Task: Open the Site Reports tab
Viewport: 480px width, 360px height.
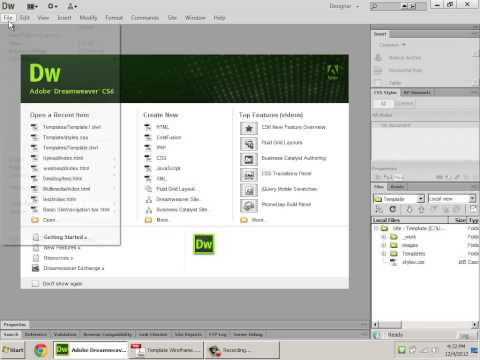Action: (x=188, y=334)
